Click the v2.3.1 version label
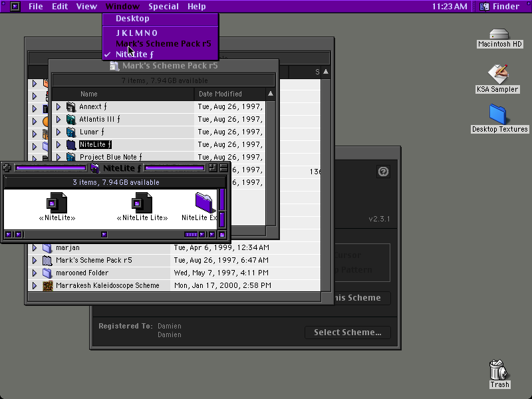532x399 pixels. pos(379,219)
